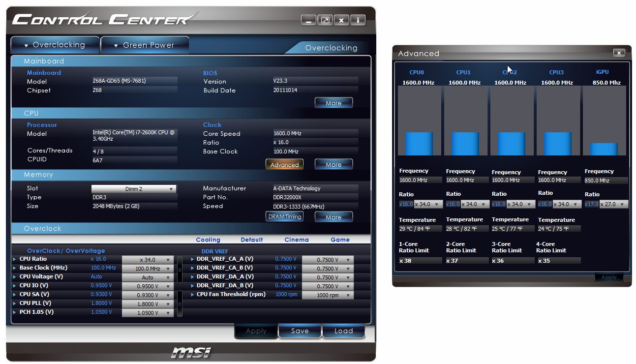636x364 pixels.
Task: Open the PCH 1.05 1.0500 V dropdown
Action: (x=148, y=313)
